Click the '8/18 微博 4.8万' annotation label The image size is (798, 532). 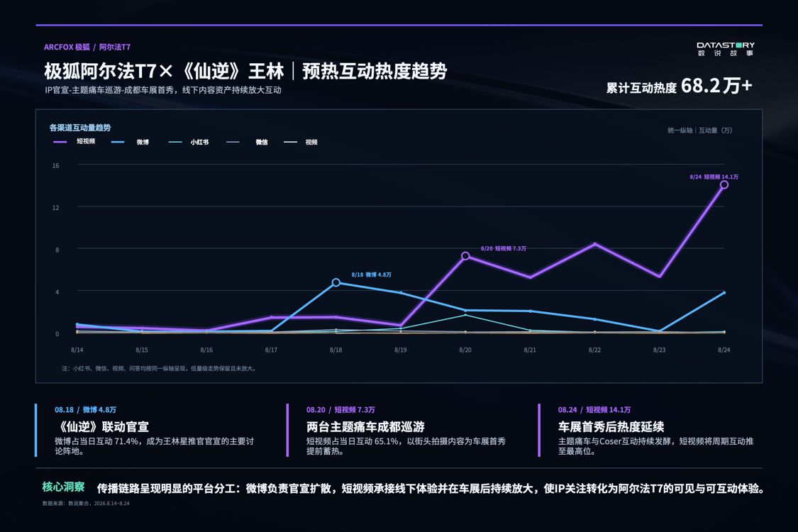372,275
